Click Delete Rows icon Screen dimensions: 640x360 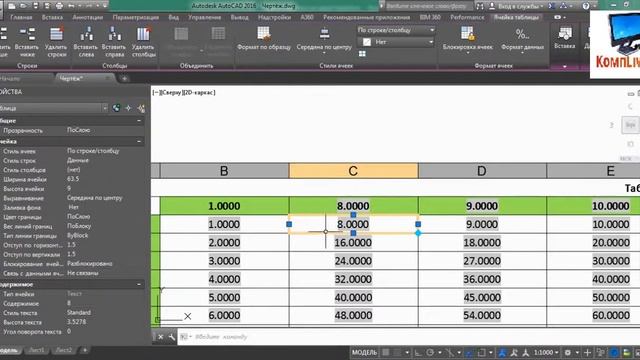(56, 34)
